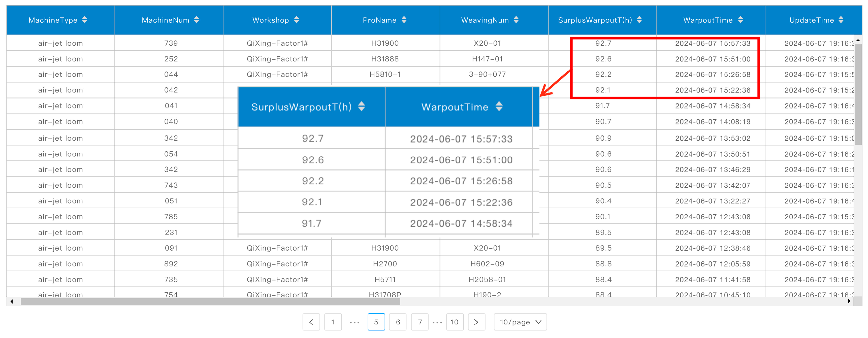Click the vertical scrollbar thumb
This screenshot has width=868, height=338.
point(858,94)
